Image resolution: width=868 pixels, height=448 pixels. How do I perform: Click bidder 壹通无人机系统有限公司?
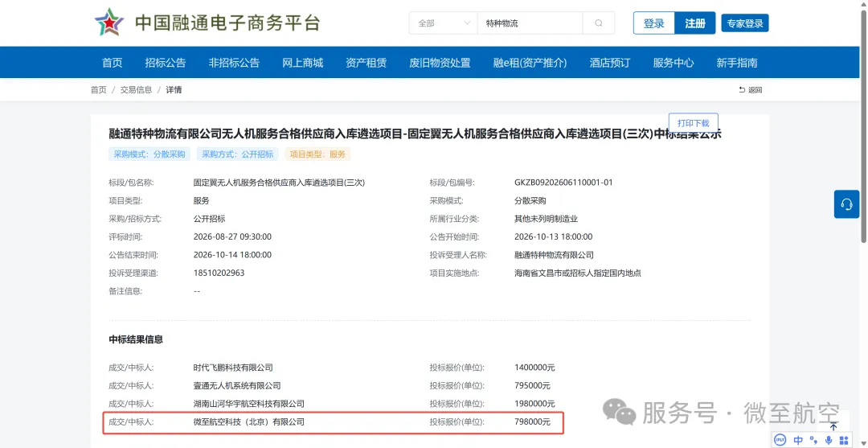pos(237,386)
